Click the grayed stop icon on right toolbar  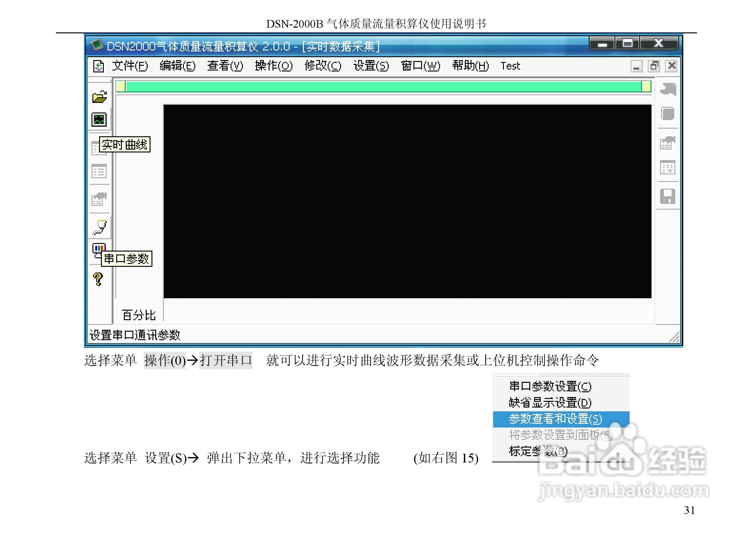tap(667, 114)
